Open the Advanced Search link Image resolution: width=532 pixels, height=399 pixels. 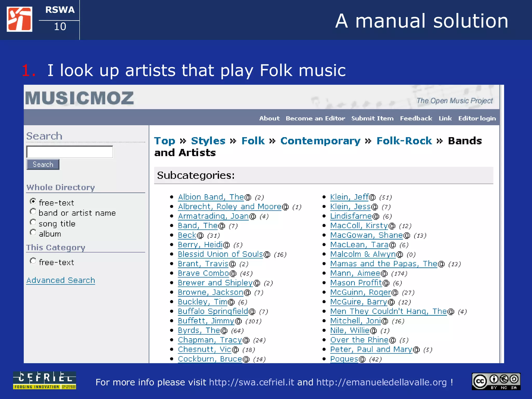(61, 280)
